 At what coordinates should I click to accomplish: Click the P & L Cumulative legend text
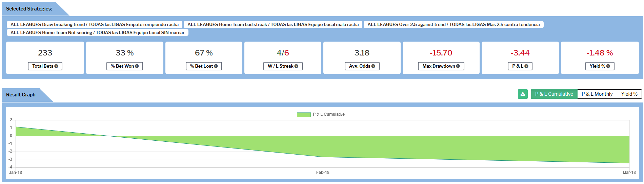click(328, 114)
